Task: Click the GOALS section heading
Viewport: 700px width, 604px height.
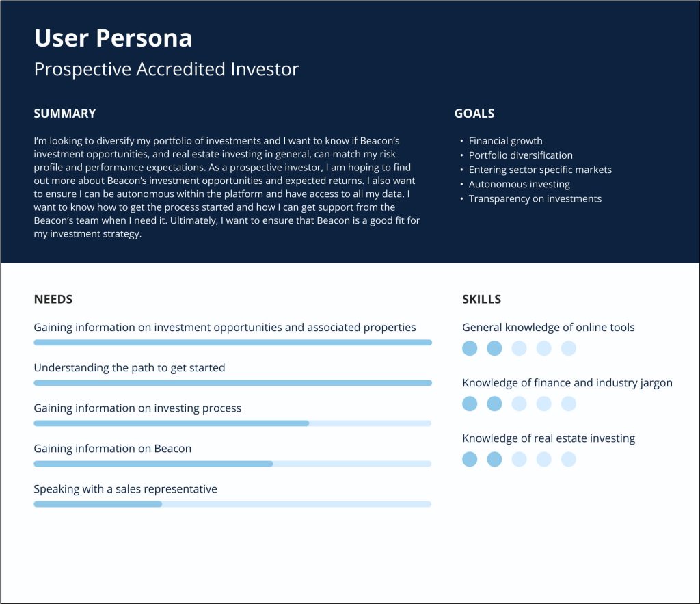Action: [474, 114]
